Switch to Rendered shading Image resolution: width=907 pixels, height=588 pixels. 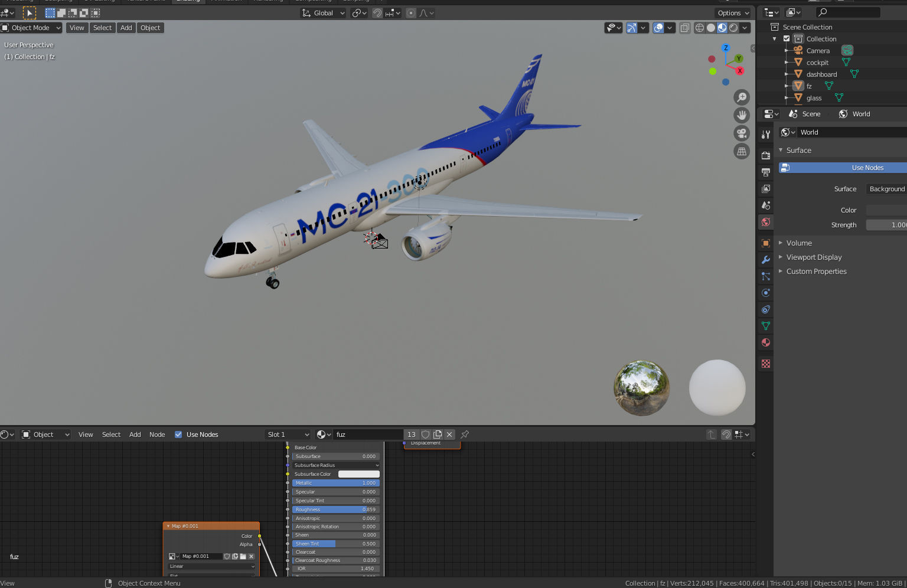733,28
